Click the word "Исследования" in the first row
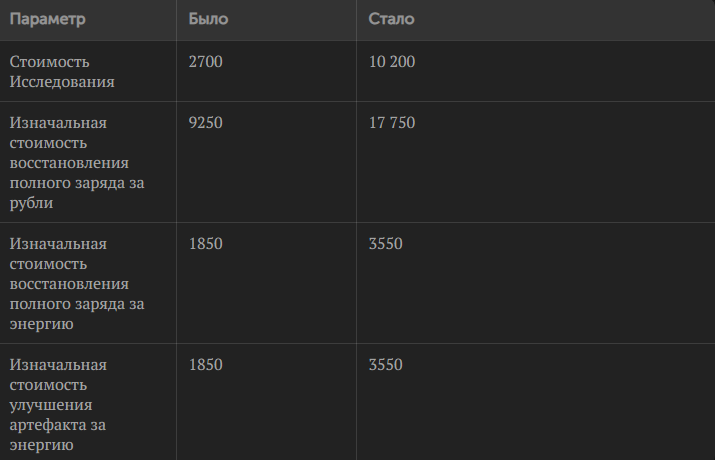 (62, 82)
